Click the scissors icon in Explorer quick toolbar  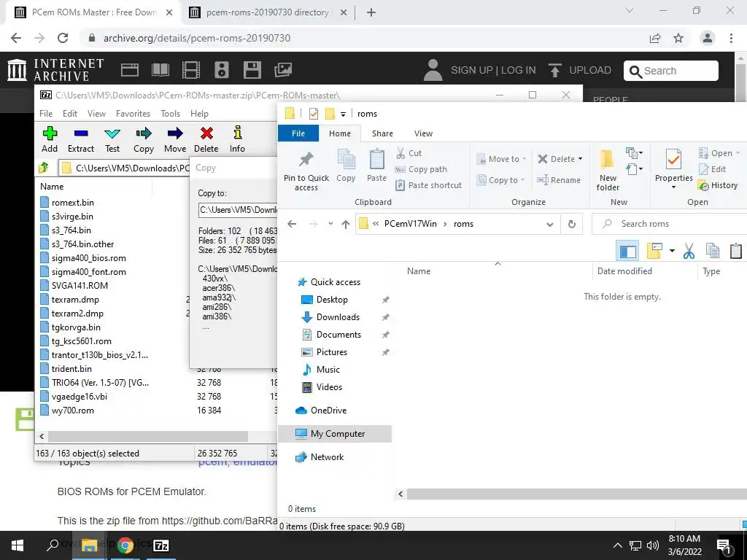(689, 251)
